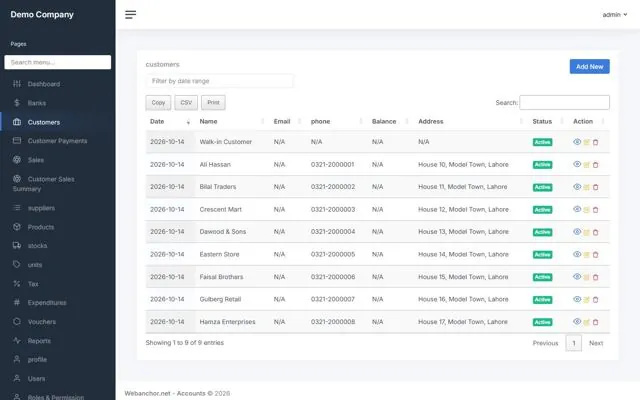Edit Crescent Mart record icon
This screenshot has height=400, width=640.
(x=587, y=210)
